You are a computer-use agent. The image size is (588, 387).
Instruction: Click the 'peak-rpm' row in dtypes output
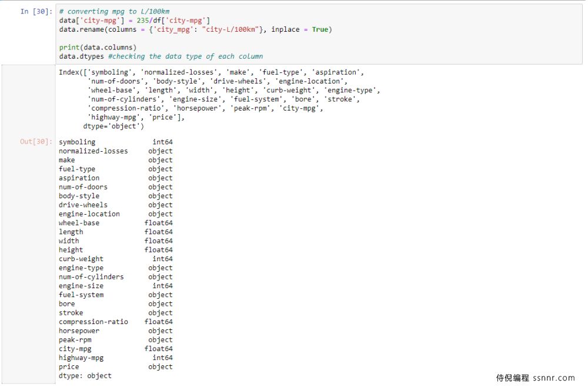(x=115, y=340)
